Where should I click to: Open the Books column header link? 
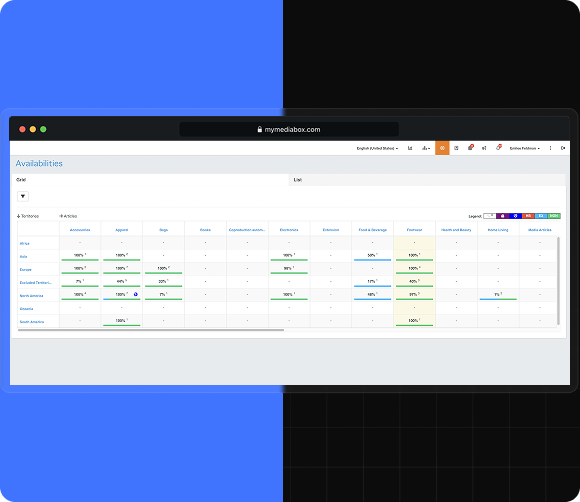(x=205, y=230)
